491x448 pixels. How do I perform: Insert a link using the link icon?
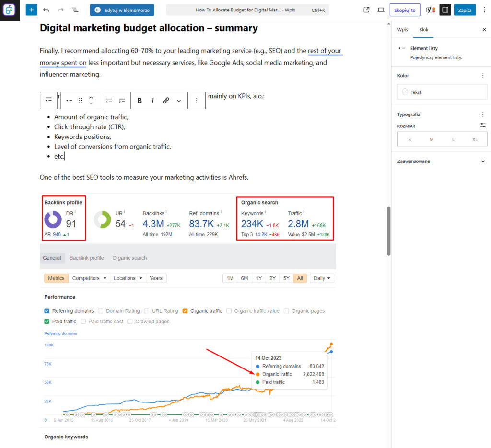[166, 101]
